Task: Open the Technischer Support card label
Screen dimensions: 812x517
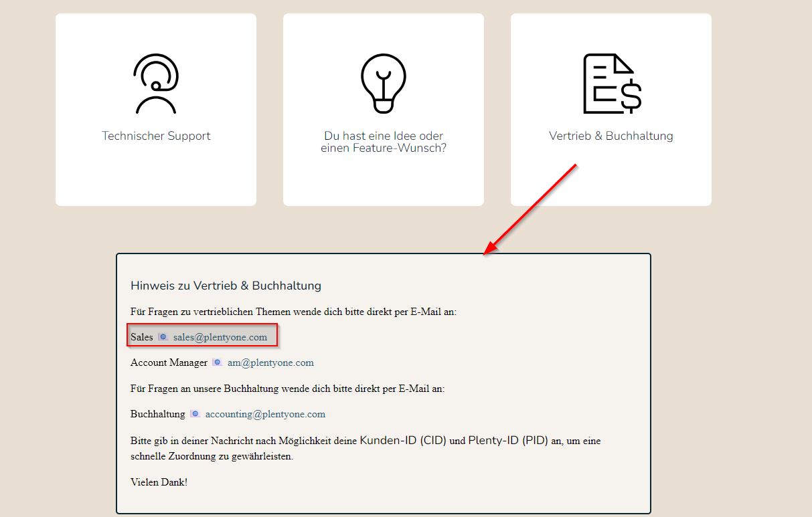Action: click(156, 136)
